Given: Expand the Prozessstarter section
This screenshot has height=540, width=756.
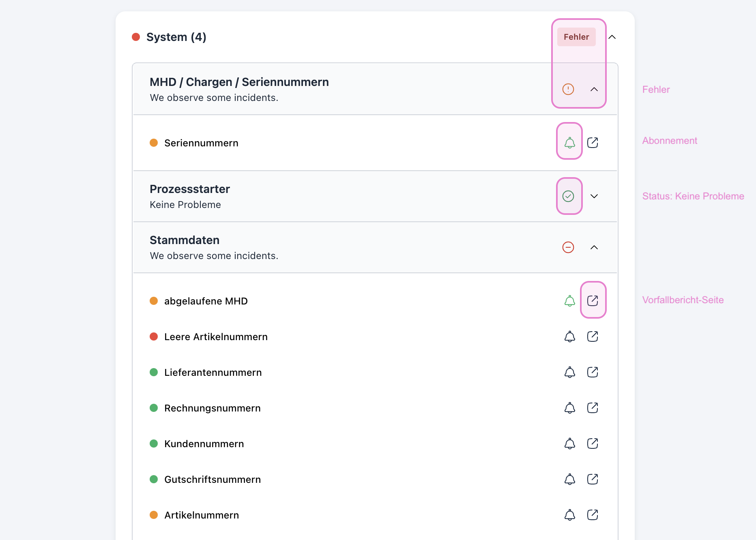Looking at the screenshot, I should (x=594, y=196).
